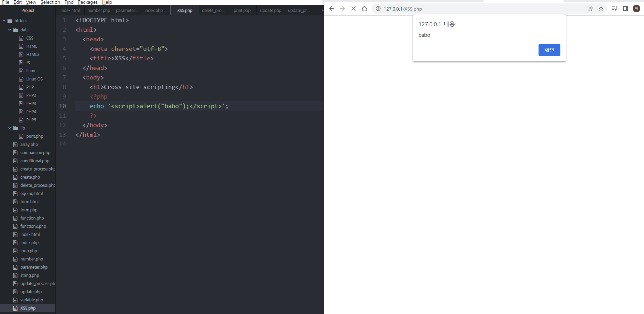Screen dimensions: 644x314
Task: Confirm the alert with 확인 button
Action: pos(549,50)
